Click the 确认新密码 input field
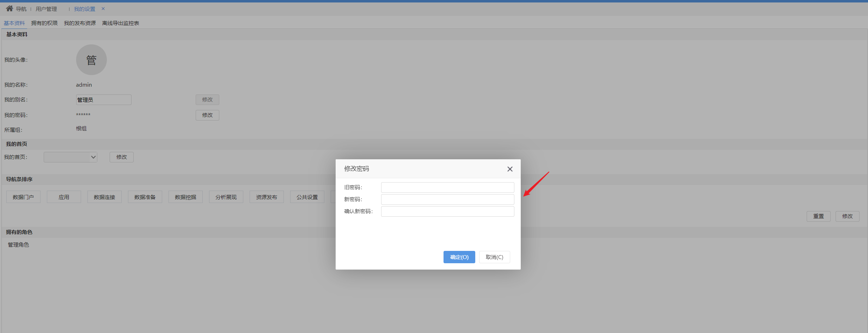 447,211
